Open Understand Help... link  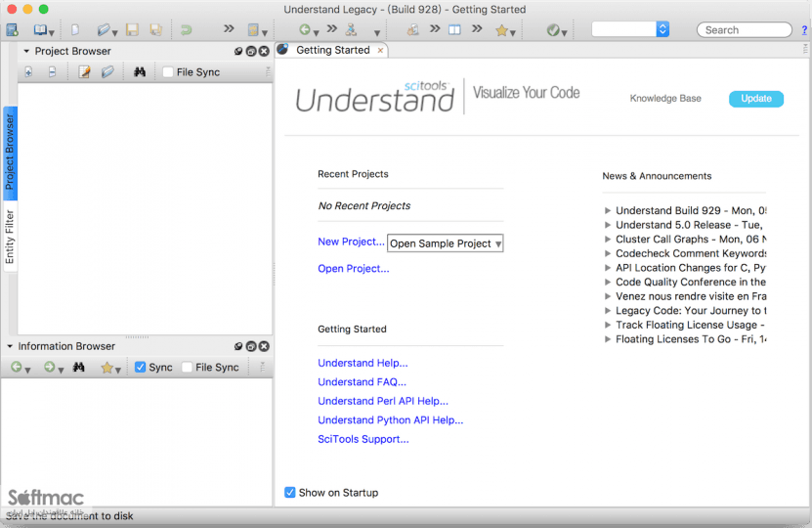coord(363,363)
